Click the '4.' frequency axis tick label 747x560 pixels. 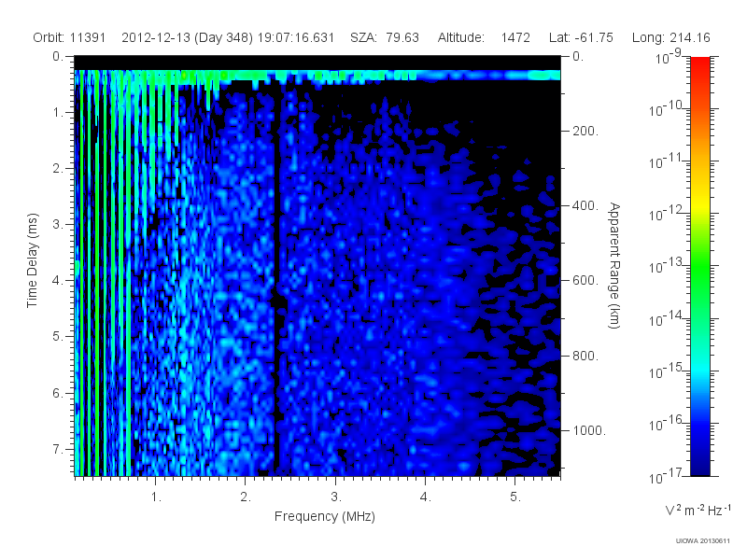click(x=426, y=497)
